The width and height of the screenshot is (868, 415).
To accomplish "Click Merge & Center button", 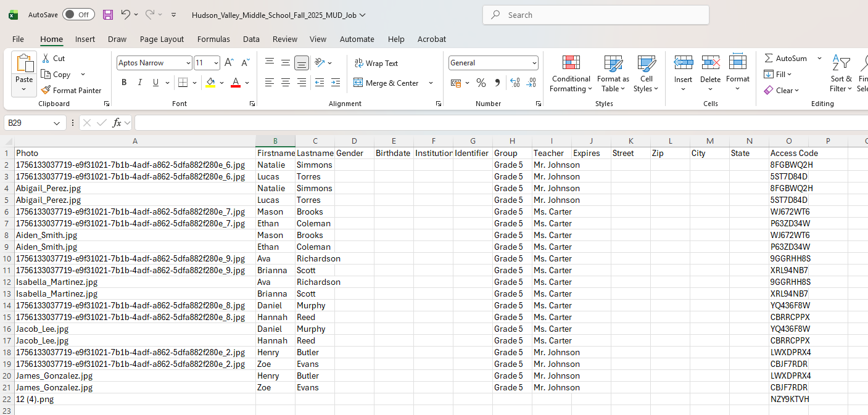I will [x=386, y=83].
